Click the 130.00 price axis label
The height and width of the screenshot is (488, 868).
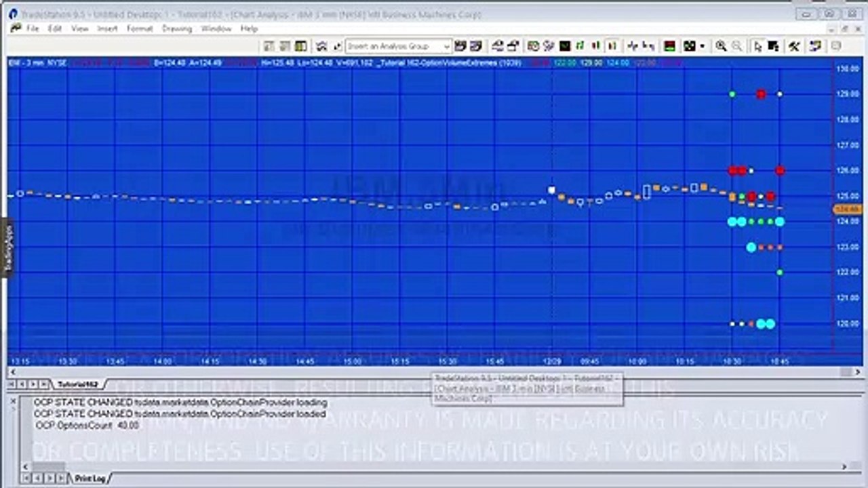(x=846, y=69)
